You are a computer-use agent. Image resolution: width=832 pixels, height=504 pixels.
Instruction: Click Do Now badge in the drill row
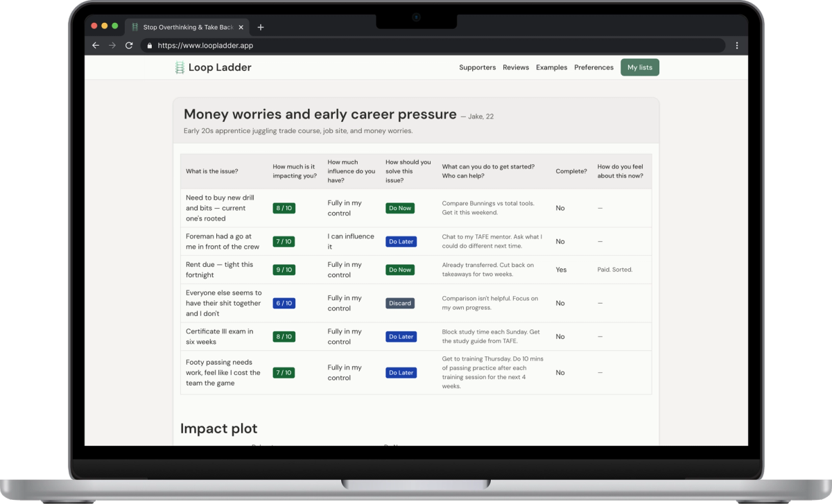(400, 208)
